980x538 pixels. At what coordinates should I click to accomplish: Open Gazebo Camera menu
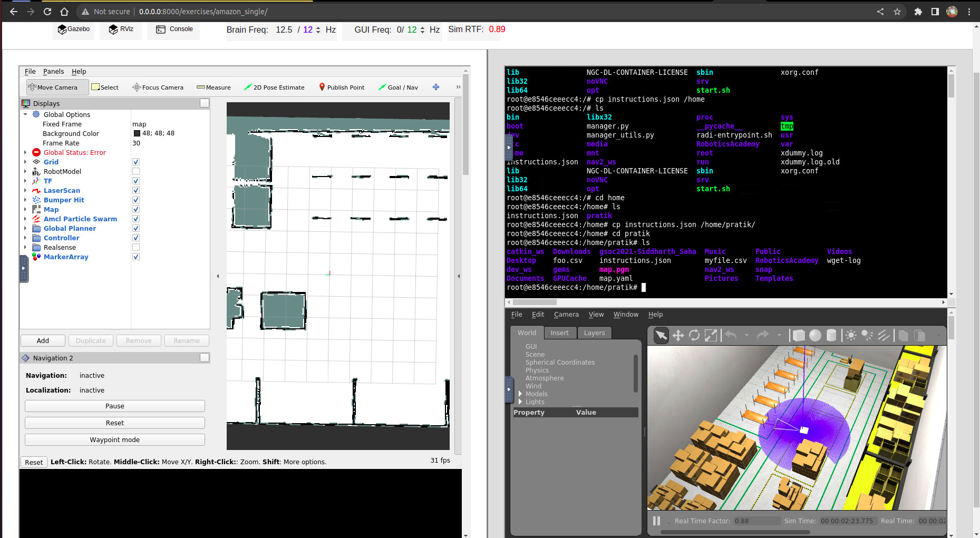point(566,315)
